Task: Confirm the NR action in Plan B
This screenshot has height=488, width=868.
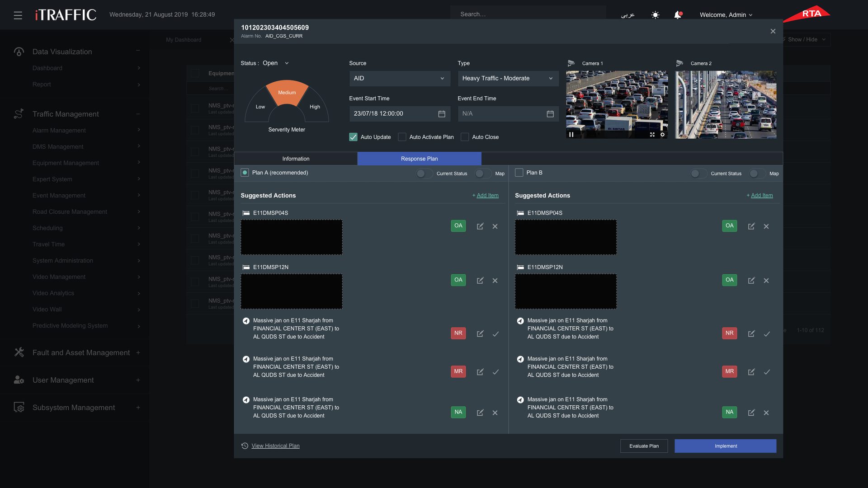Action: click(x=767, y=334)
